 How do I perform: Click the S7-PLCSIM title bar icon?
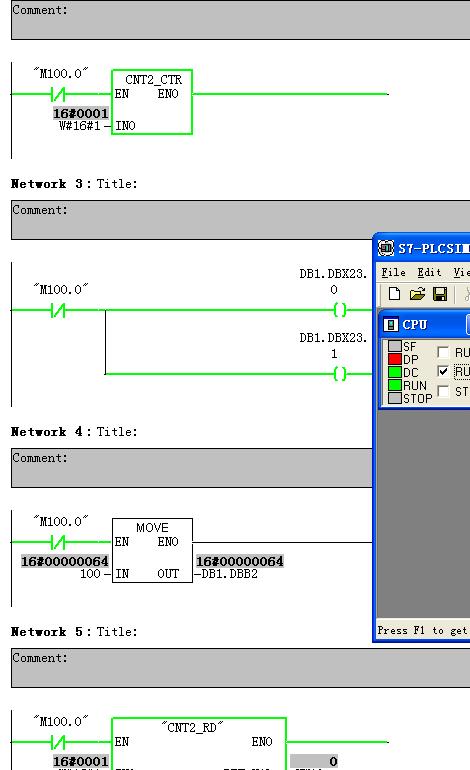point(386,248)
